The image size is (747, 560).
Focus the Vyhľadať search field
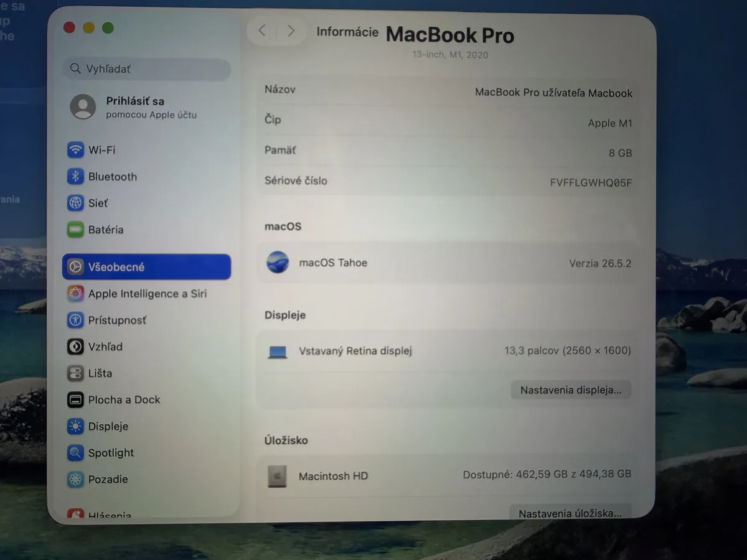[147, 69]
